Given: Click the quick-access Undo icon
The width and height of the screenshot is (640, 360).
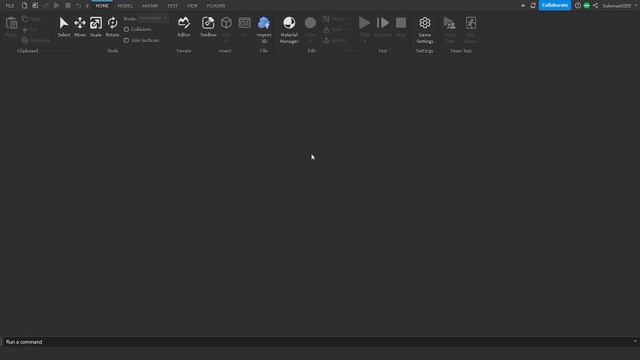Looking at the screenshot, I should (78, 6).
